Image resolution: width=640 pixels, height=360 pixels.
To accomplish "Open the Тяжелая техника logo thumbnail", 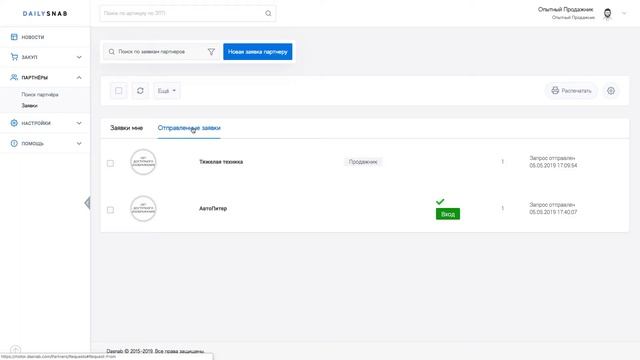I will [x=143, y=162].
